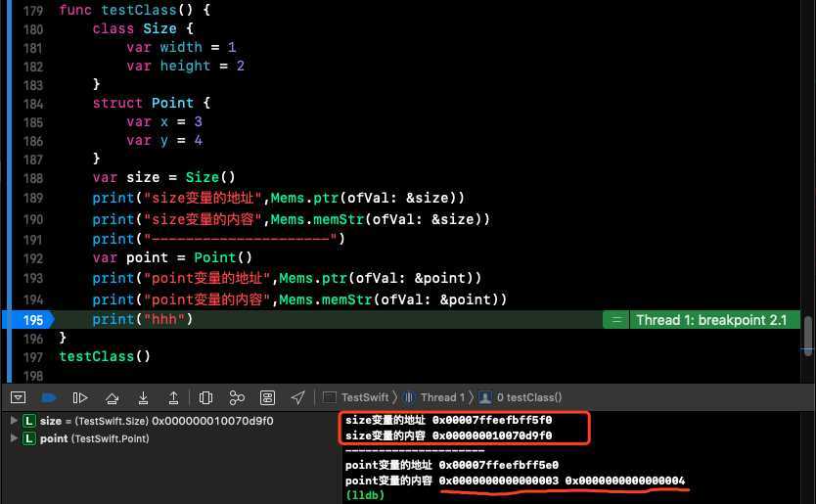816x504 pixels.
Task: Click console output '0x00007ffeefbff5e0'
Action: [499, 465]
